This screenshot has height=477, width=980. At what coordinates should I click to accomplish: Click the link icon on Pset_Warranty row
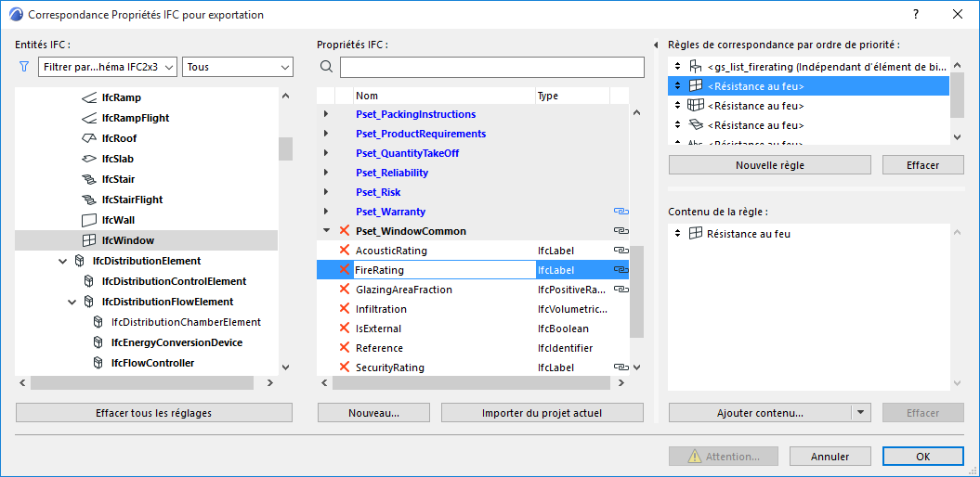click(621, 212)
